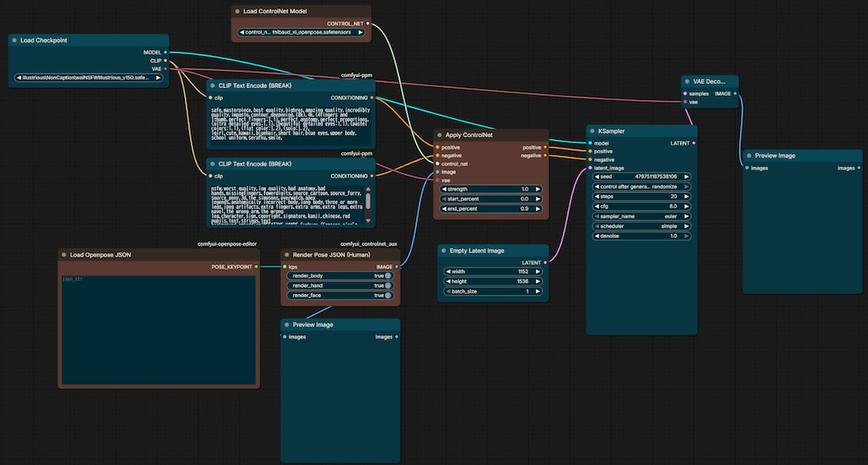Click the end_percent slider field
The width and height of the screenshot is (868, 465).
pos(491,209)
